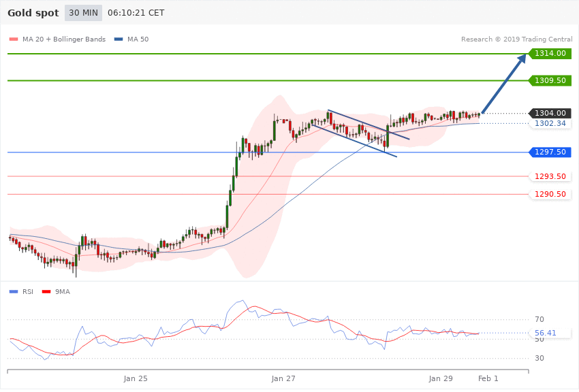Click Research © 2019 Trading Central credit
This screenshot has width=579, height=392.
[x=516, y=39]
